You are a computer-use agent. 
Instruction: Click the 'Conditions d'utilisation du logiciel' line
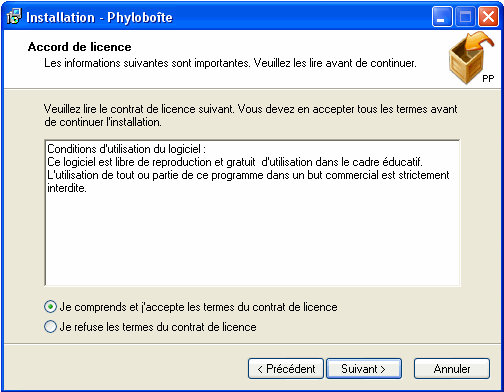click(x=126, y=149)
